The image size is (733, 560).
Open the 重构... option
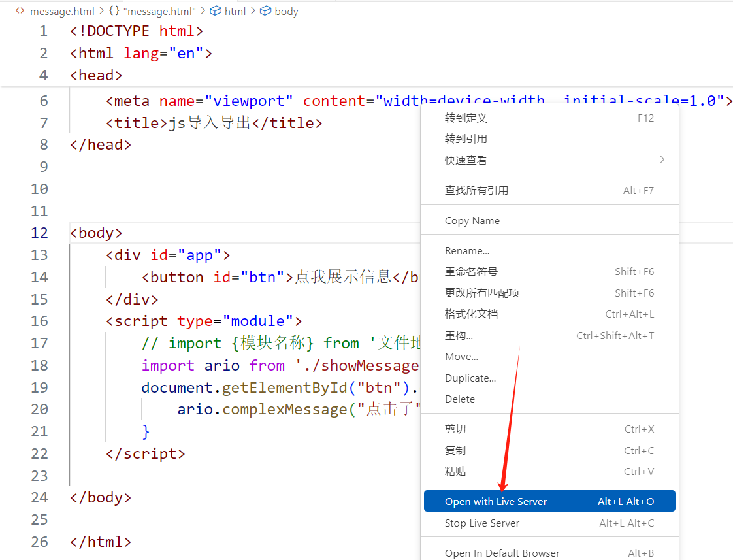549,335
